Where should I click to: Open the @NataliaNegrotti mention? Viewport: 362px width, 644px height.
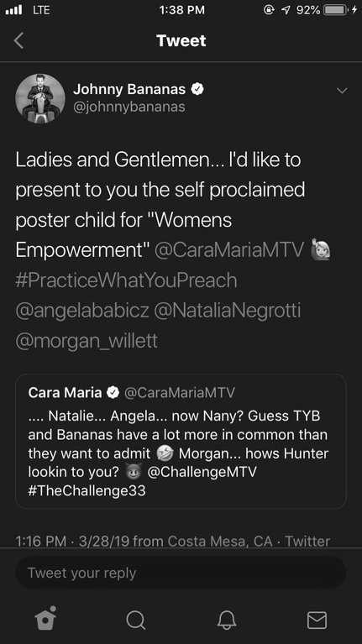click(x=228, y=311)
